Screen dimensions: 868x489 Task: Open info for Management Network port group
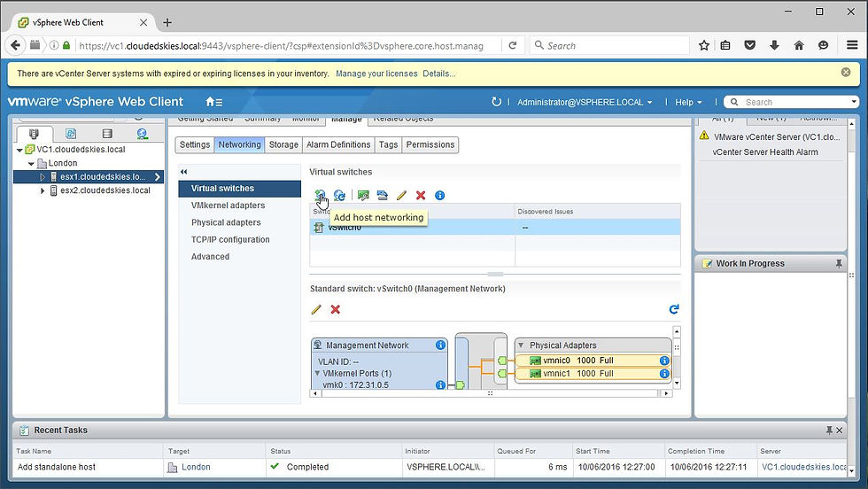440,345
